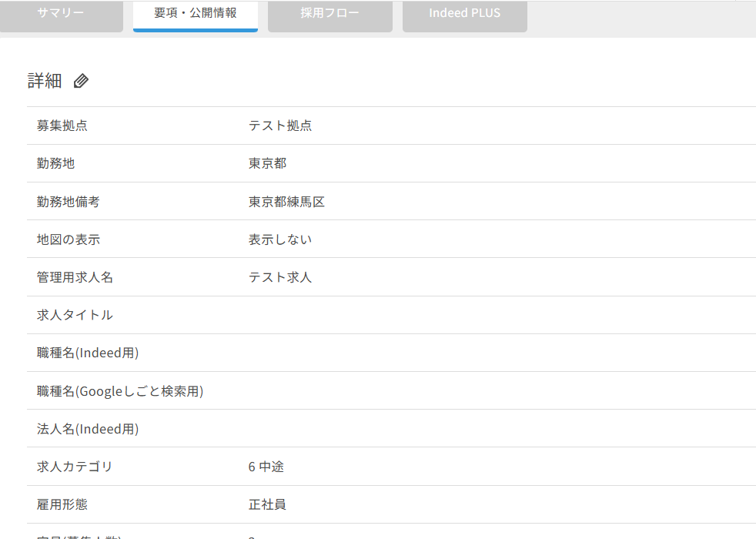
Task: Select the テスト拠点 value text
Action: (x=280, y=126)
